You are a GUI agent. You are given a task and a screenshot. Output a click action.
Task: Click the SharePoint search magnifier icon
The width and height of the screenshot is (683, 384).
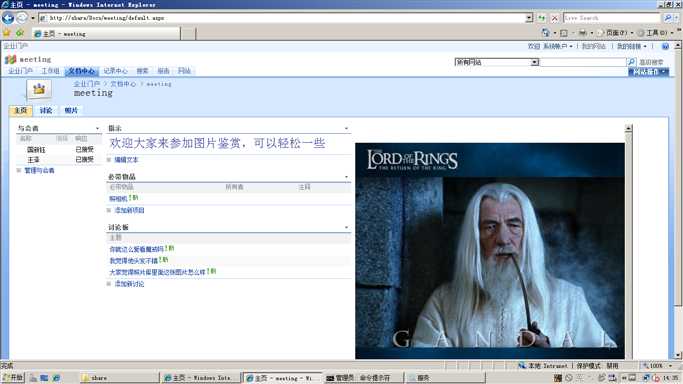click(x=632, y=62)
